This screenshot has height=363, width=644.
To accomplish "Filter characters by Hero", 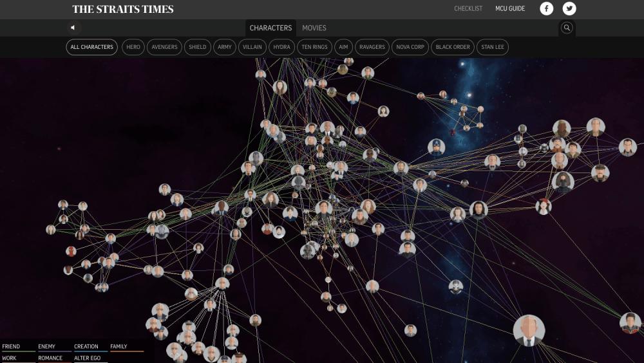I will [x=133, y=47].
